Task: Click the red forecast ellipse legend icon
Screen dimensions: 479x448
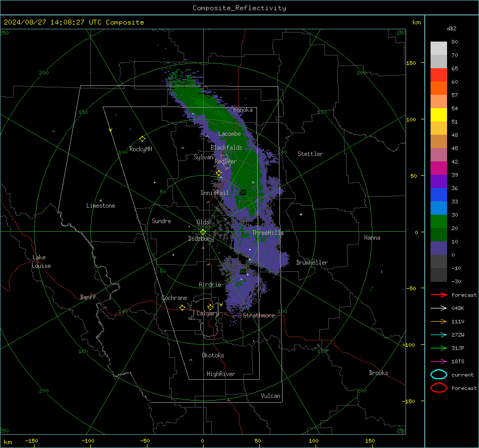Action: click(439, 388)
